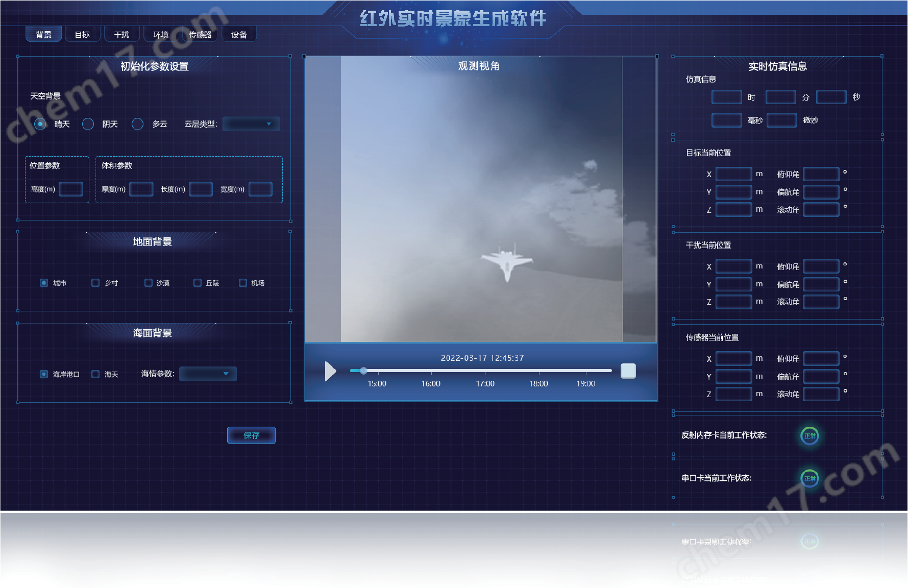Screen dimensions: 908x588
Task: Enable the 乡村 ground background checkbox
Action: tap(95, 283)
